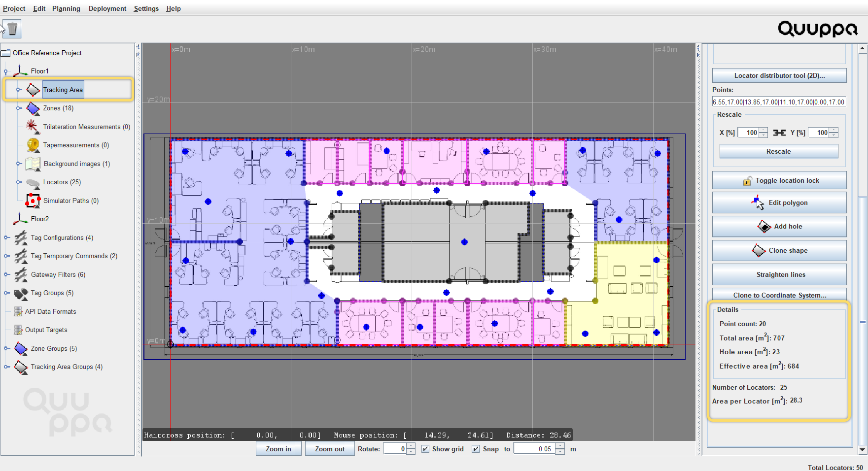
Task: Click the Straighten lines button
Action: pyautogui.click(x=779, y=274)
